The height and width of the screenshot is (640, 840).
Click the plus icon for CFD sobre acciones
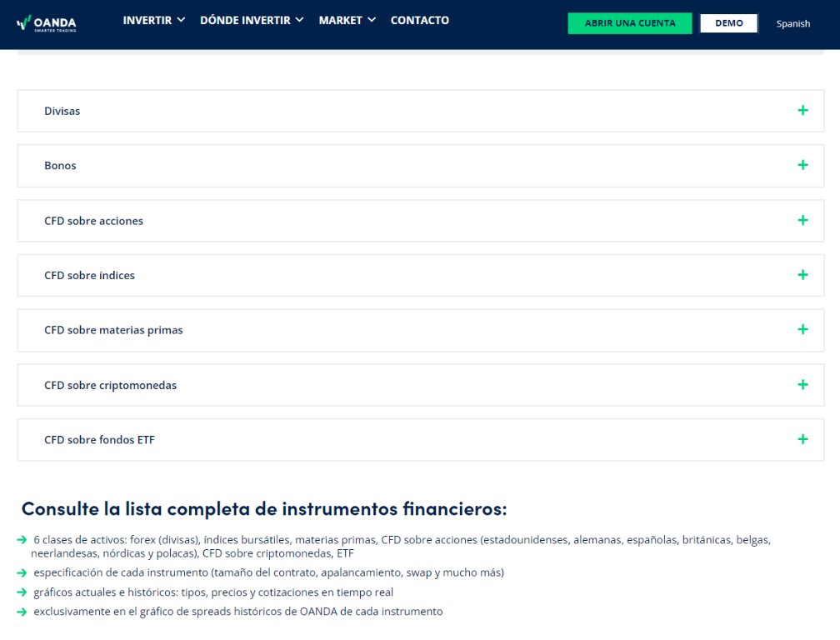tap(802, 220)
